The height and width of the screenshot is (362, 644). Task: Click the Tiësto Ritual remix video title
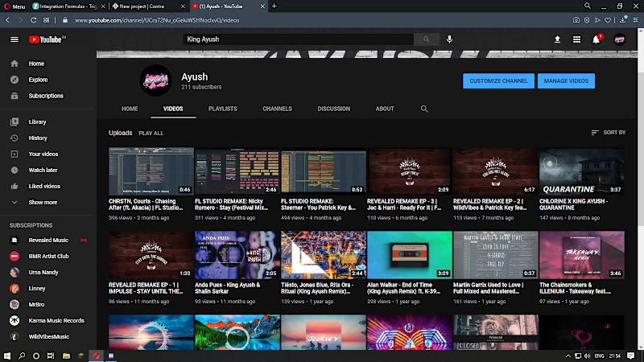point(316,288)
